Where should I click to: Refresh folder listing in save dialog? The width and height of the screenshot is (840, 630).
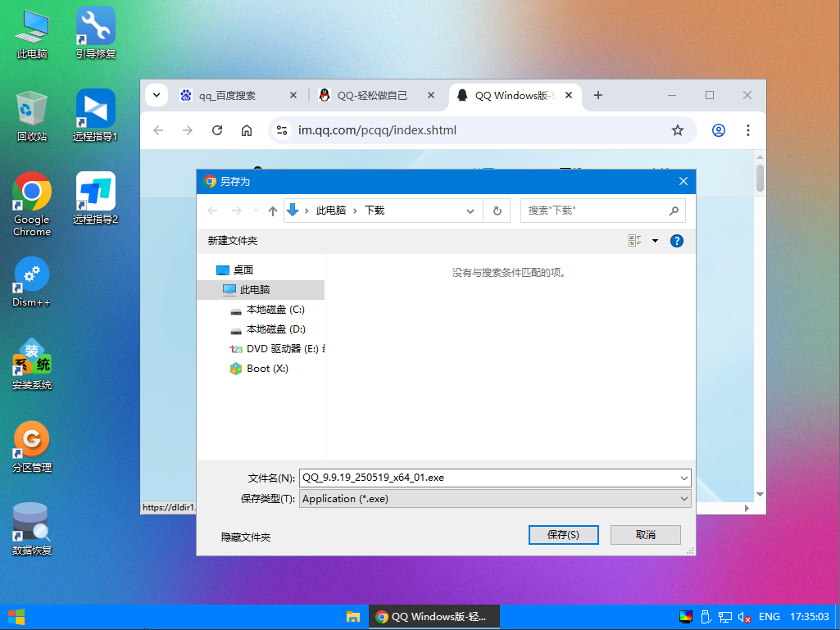click(497, 211)
